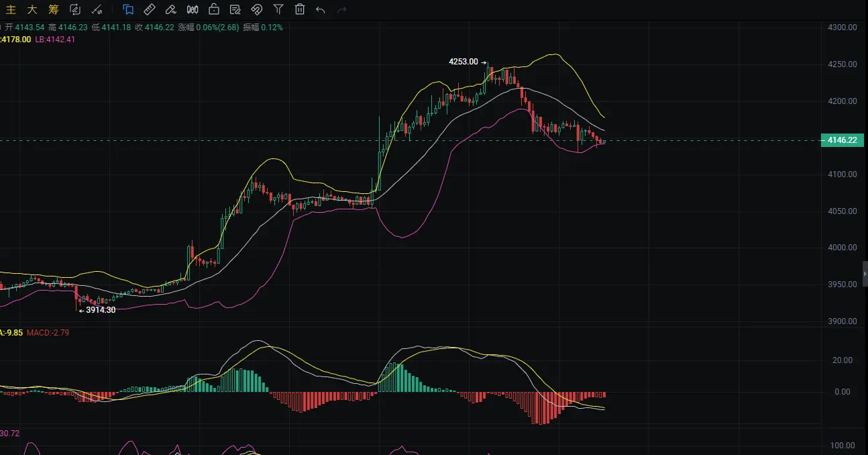Viewport: 868px width, 455px height.
Task: Click the 开 4143.54 open value
Action: [x=25, y=28]
